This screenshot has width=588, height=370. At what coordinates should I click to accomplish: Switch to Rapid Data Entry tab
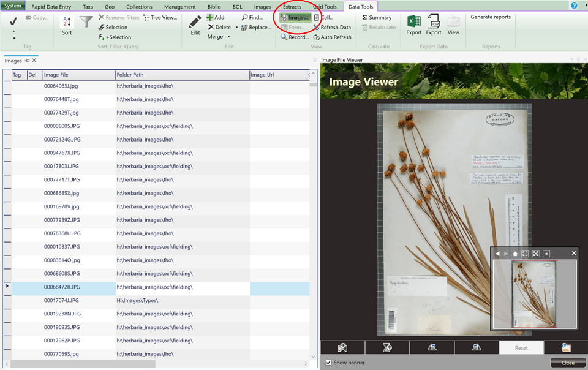pos(51,6)
